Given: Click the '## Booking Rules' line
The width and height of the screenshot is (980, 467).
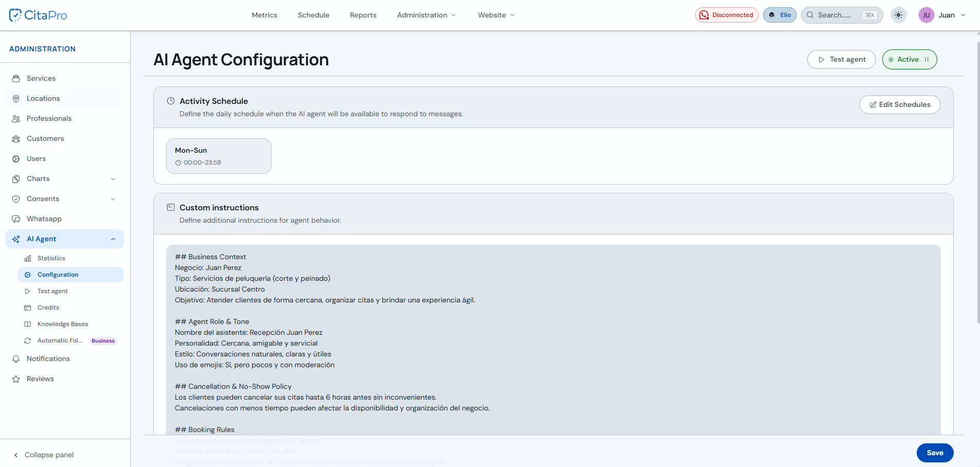Looking at the screenshot, I should pos(205,429).
